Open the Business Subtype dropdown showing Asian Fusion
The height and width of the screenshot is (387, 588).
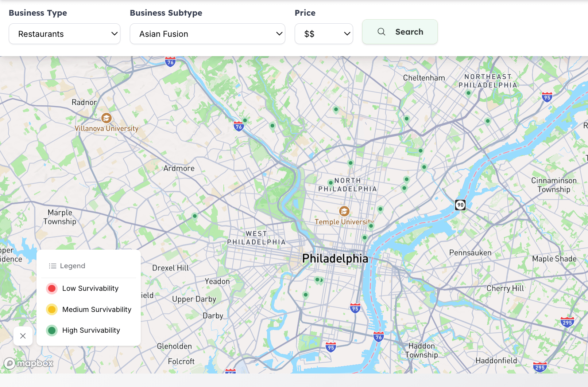coord(207,34)
